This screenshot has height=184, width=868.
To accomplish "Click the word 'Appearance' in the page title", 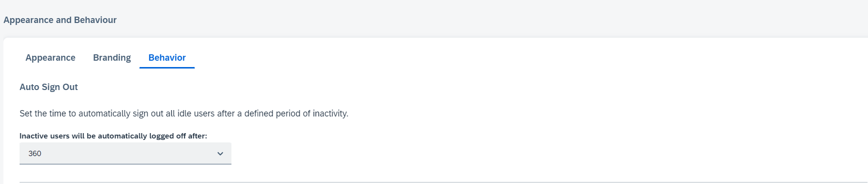I will click(28, 20).
